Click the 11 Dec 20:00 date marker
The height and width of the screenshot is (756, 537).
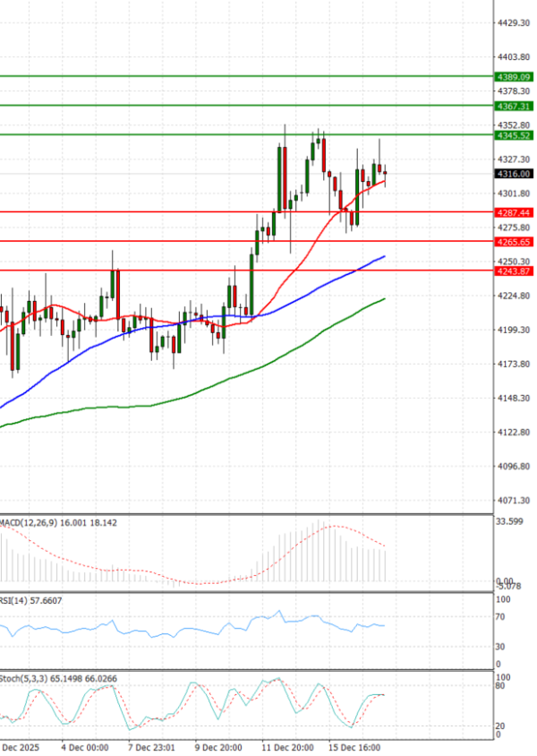[x=286, y=745]
